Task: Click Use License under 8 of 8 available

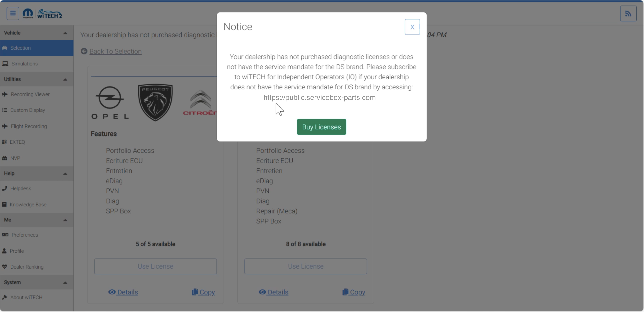Action: tap(306, 266)
